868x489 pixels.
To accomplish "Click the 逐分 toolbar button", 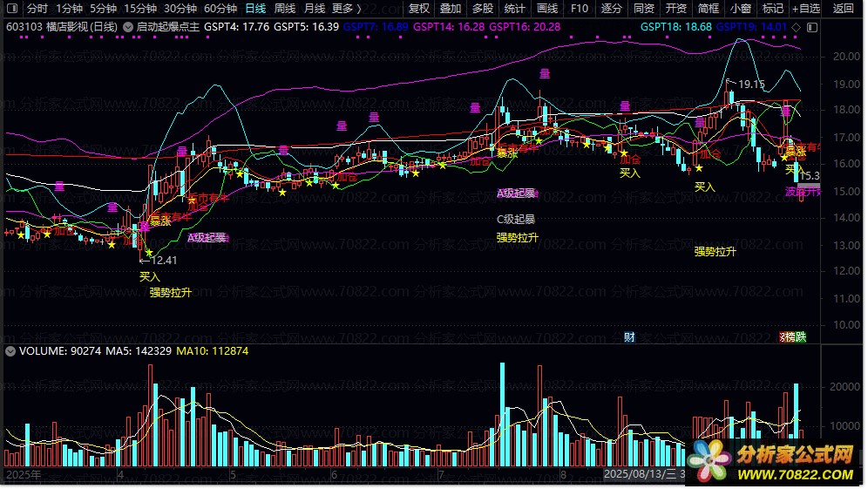I will pyautogui.click(x=611, y=9).
